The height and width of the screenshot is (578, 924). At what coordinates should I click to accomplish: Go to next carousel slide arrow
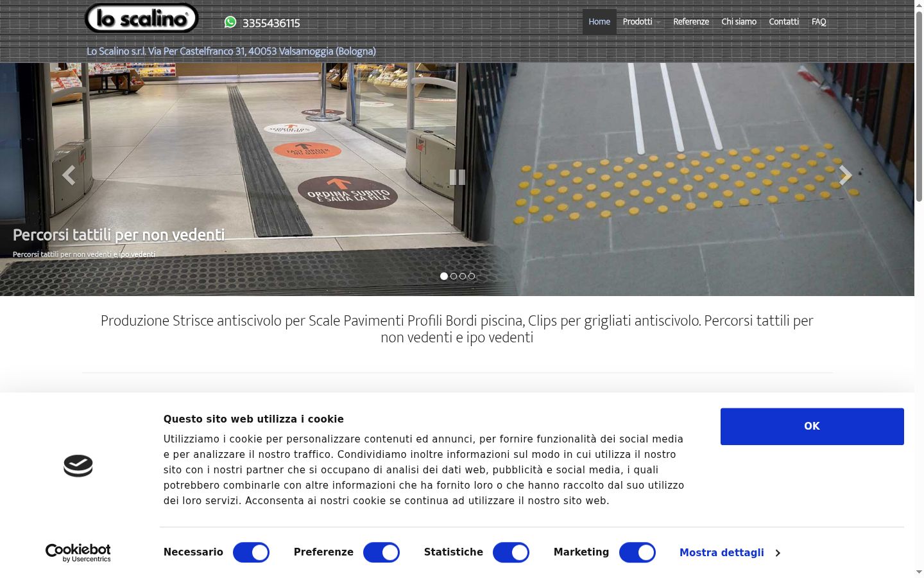tap(845, 175)
